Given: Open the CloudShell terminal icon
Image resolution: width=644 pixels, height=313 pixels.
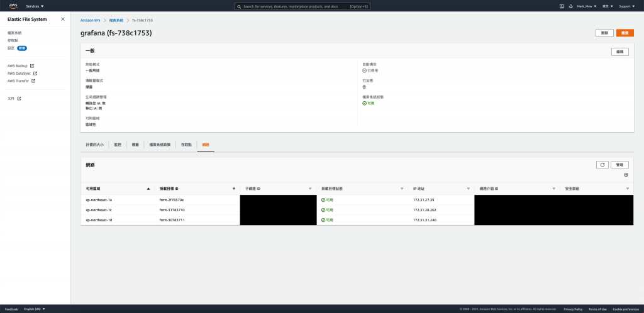Looking at the screenshot, I should (x=562, y=6).
